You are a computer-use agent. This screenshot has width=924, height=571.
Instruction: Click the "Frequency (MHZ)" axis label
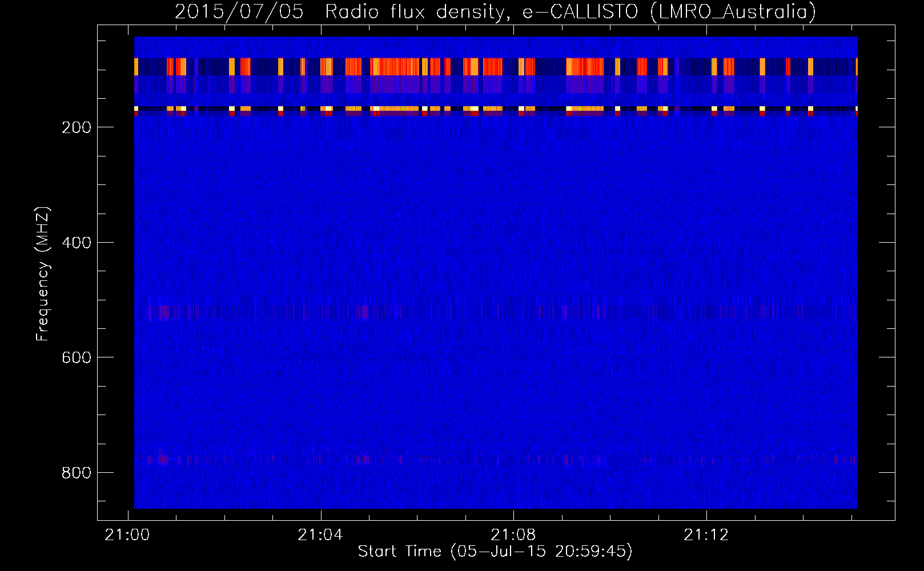pyautogui.click(x=43, y=274)
